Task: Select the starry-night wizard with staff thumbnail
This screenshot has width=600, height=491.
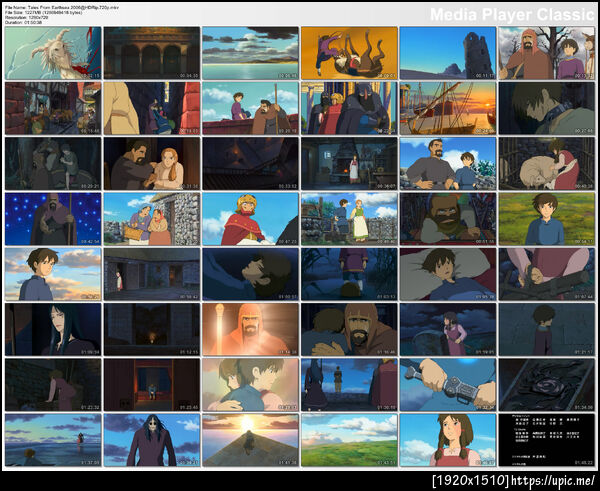Action: [x=53, y=219]
